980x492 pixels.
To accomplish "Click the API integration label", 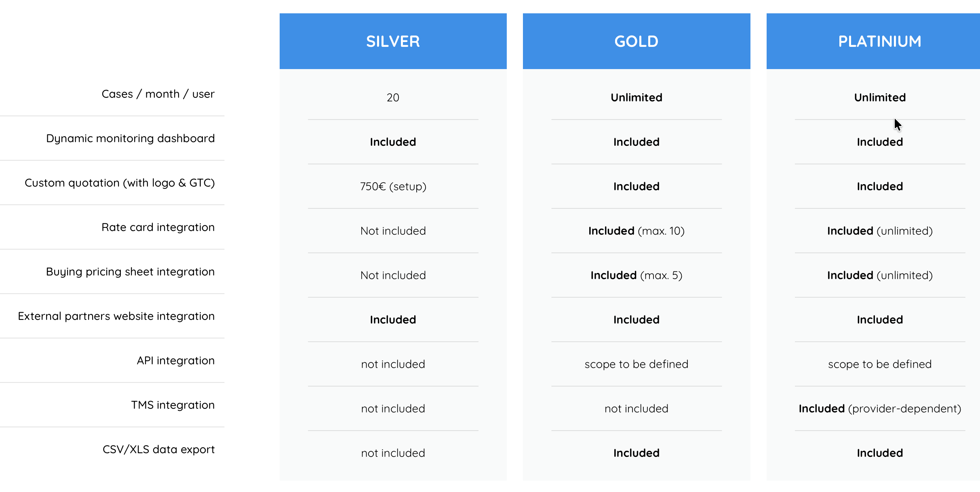I will 175,361.
